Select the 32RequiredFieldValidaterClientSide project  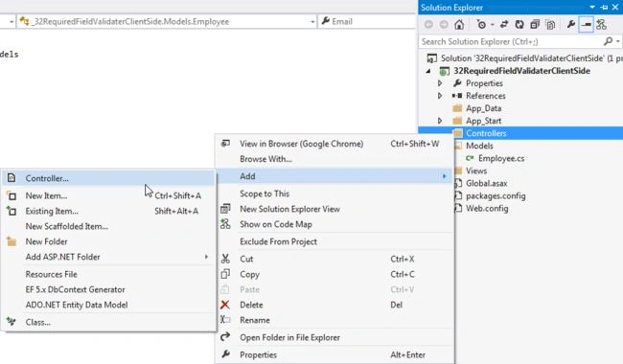click(521, 71)
